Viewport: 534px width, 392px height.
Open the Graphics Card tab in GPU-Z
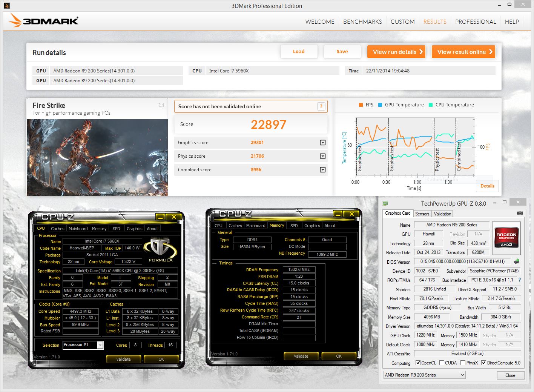point(397,213)
